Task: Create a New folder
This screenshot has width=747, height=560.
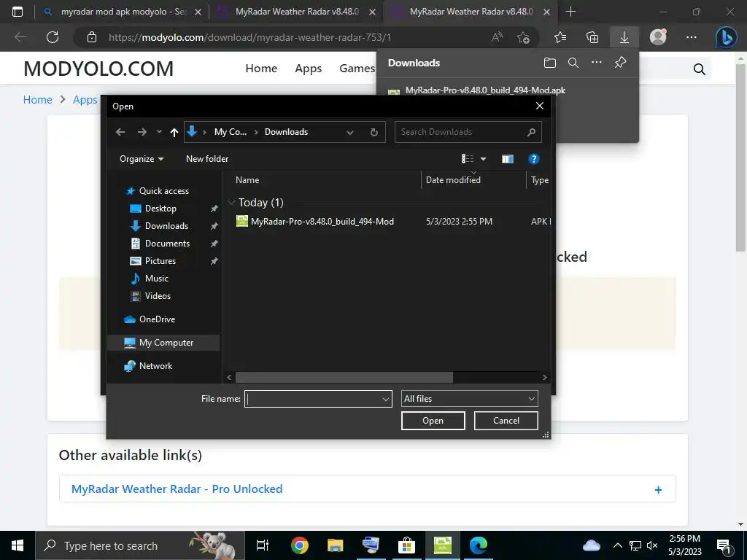Action: pyautogui.click(x=207, y=159)
